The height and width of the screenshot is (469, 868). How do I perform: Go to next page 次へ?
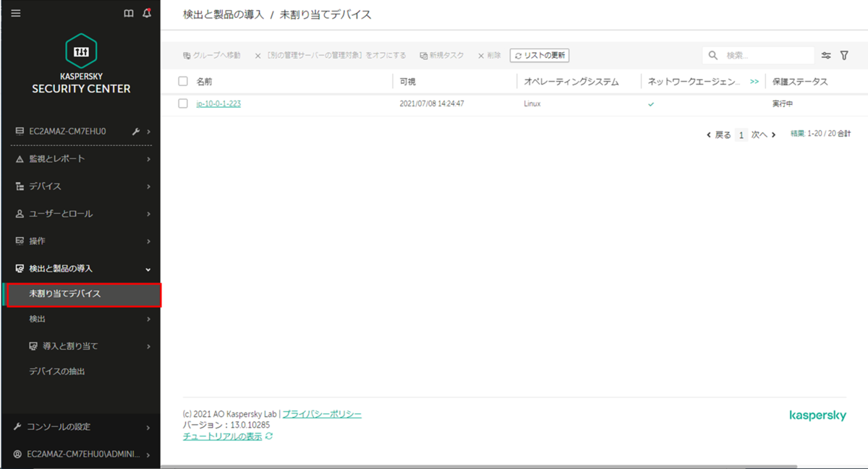763,134
